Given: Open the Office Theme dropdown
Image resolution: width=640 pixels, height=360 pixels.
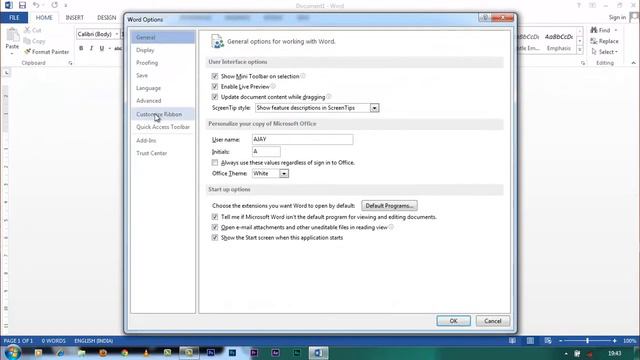Looking at the screenshot, I should pos(284,173).
